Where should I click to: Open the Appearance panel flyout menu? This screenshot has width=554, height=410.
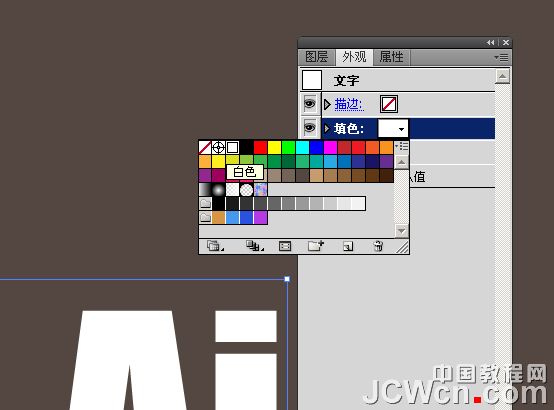pos(501,57)
